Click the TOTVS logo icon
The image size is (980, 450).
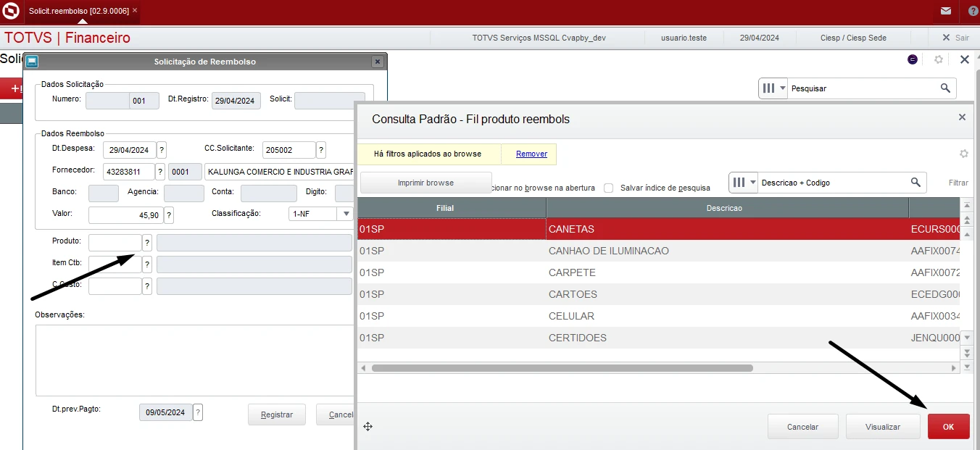pyautogui.click(x=11, y=11)
